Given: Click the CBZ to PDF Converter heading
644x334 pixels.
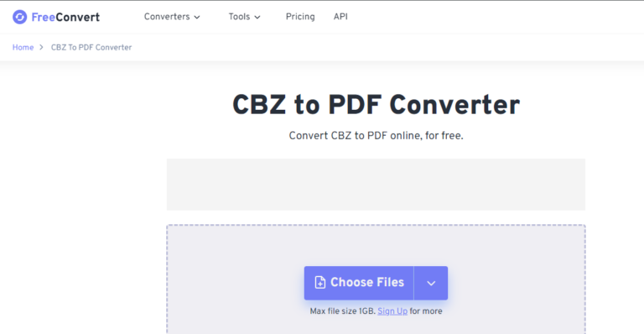Looking at the screenshot, I should 376,104.
